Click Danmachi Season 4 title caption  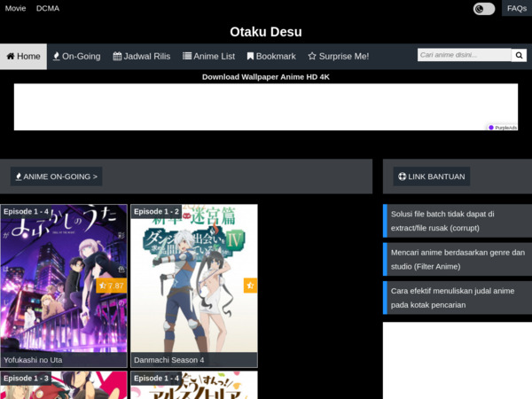169,360
